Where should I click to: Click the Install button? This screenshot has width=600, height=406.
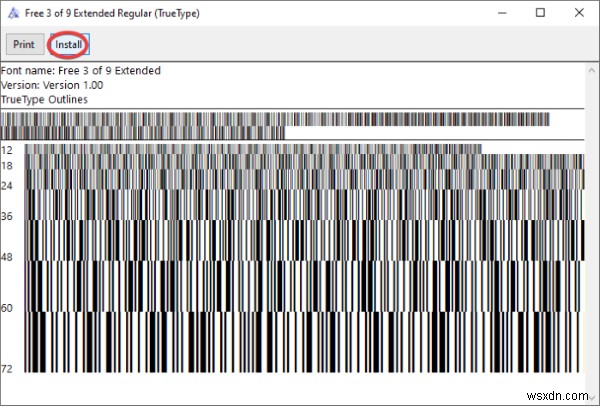(69, 44)
